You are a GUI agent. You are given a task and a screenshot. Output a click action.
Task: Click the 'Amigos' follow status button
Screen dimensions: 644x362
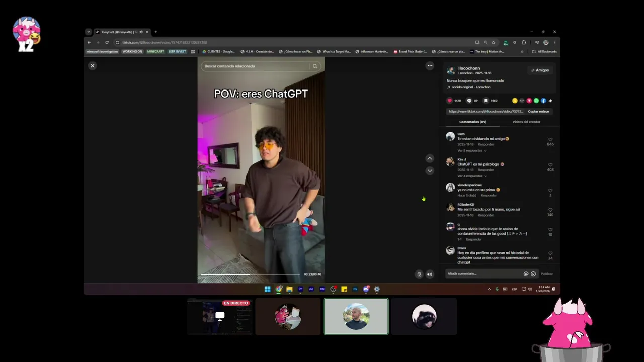point(540,70)
